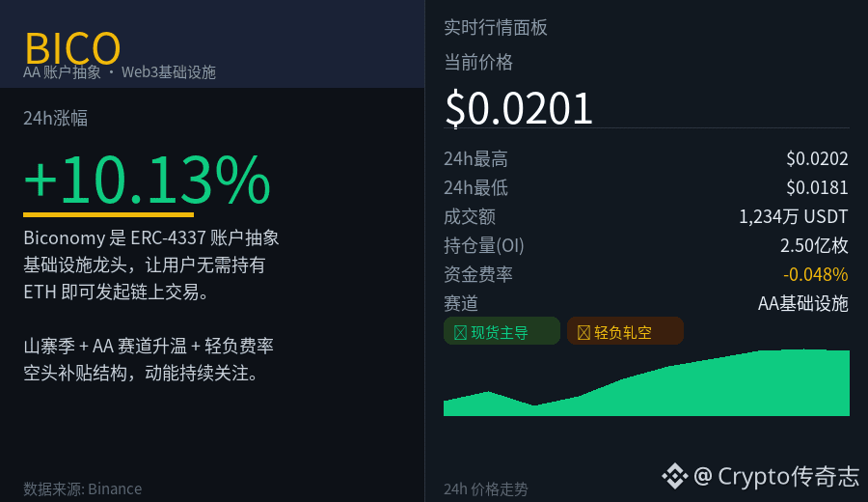This screenshot has height=502, width=868.
Task: Click the 24h high value $0.0202
Action: pyautogui.click(x=817, y=159)
